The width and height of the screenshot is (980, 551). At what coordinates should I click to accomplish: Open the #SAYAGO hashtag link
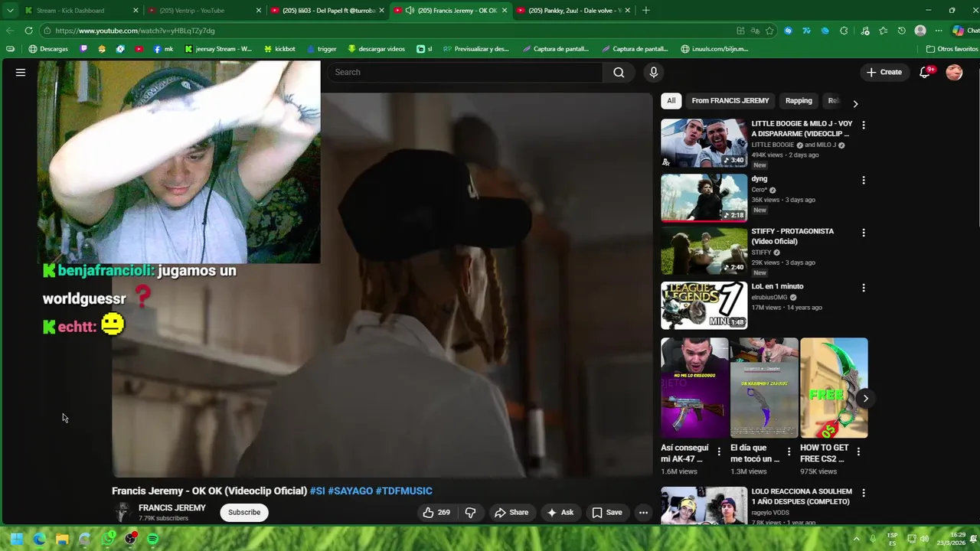[350, 491]
